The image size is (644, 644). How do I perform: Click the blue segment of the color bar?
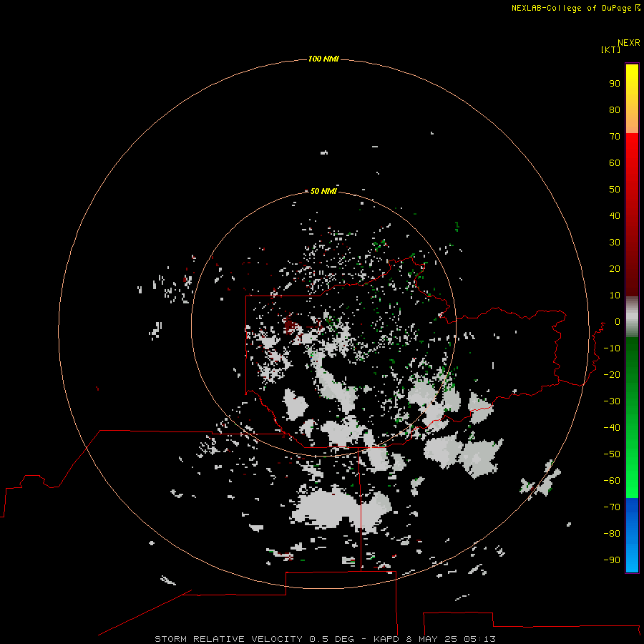pyautogui.click(x=632, y=535)
